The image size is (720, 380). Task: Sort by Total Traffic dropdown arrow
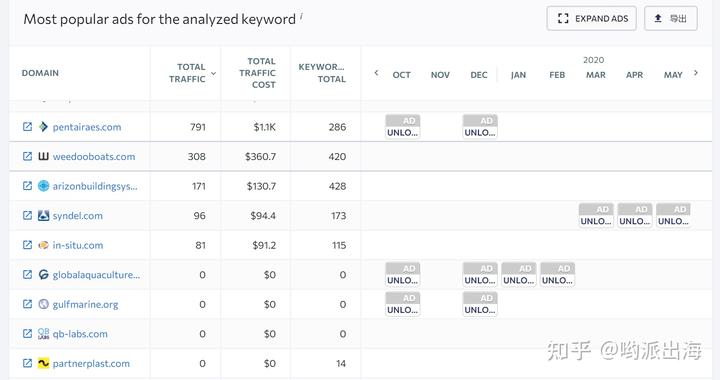coord(214,73)
